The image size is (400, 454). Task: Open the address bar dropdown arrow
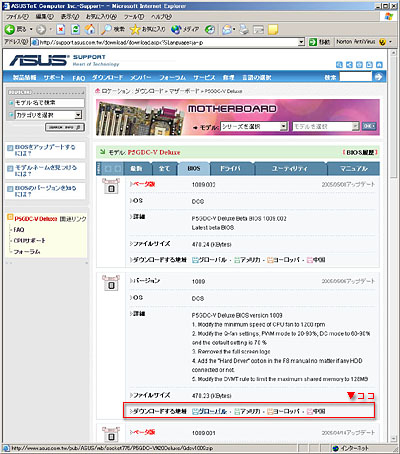coord(301,42)
